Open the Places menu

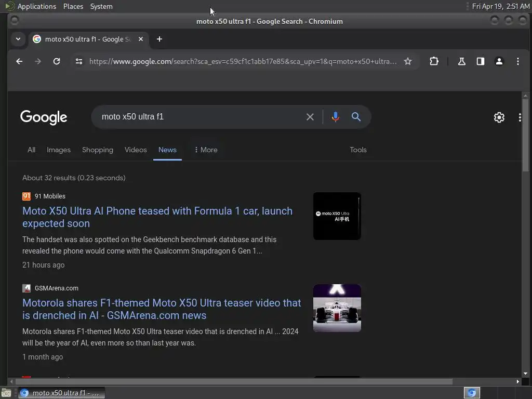coord(73,6)
